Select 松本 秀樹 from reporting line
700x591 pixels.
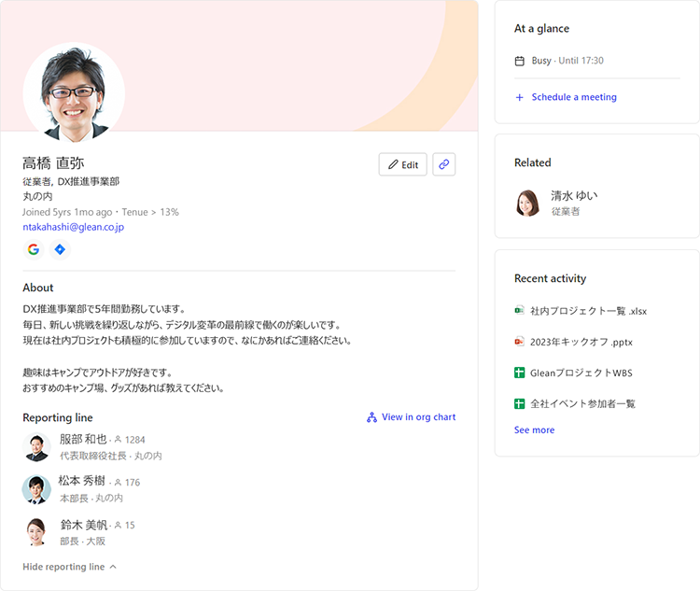click(x=83, y=482)
